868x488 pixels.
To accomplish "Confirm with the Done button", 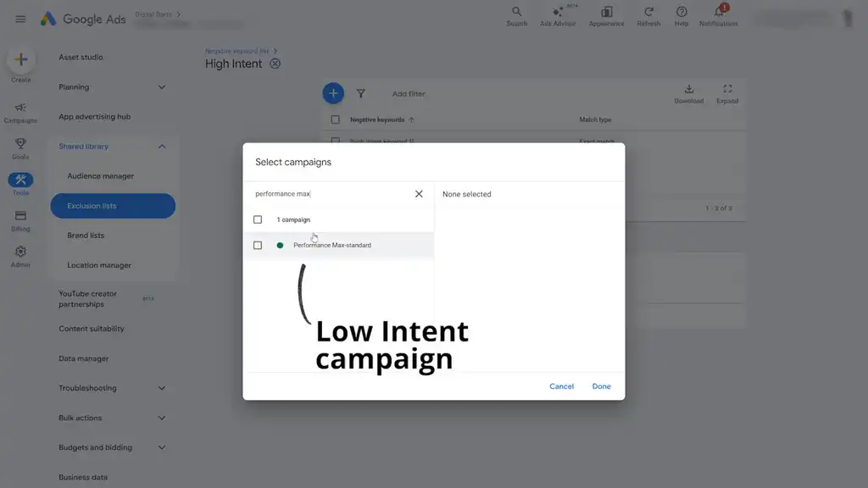I will pos(601,386).
